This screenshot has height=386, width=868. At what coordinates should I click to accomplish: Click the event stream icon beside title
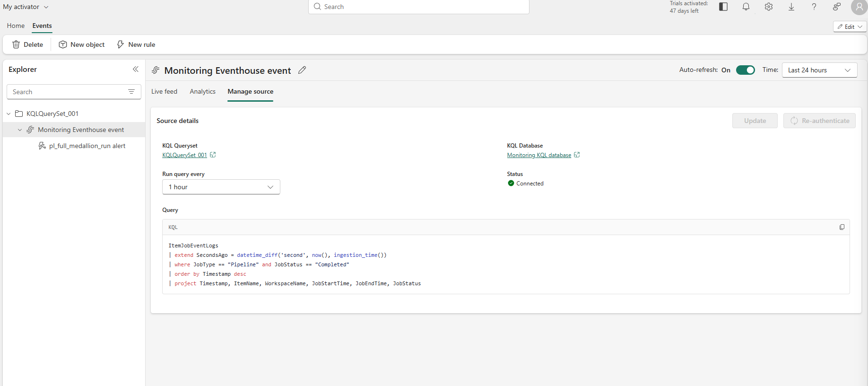pyautogui.click(x=156, y=70)
